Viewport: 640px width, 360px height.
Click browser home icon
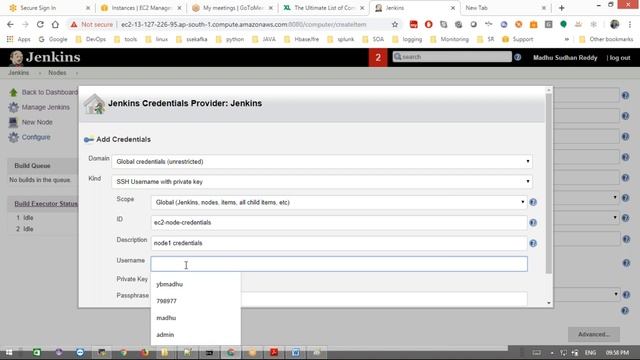[x=55, y=24]
